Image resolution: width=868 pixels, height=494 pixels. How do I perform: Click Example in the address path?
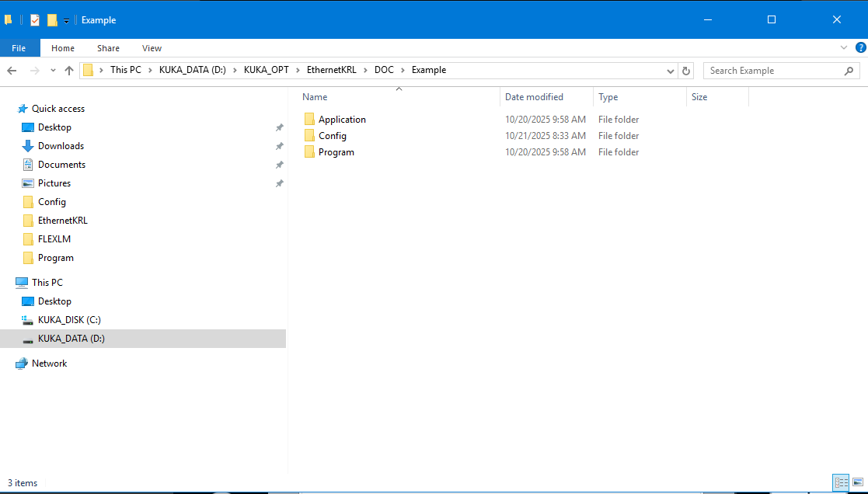(429, 70)
